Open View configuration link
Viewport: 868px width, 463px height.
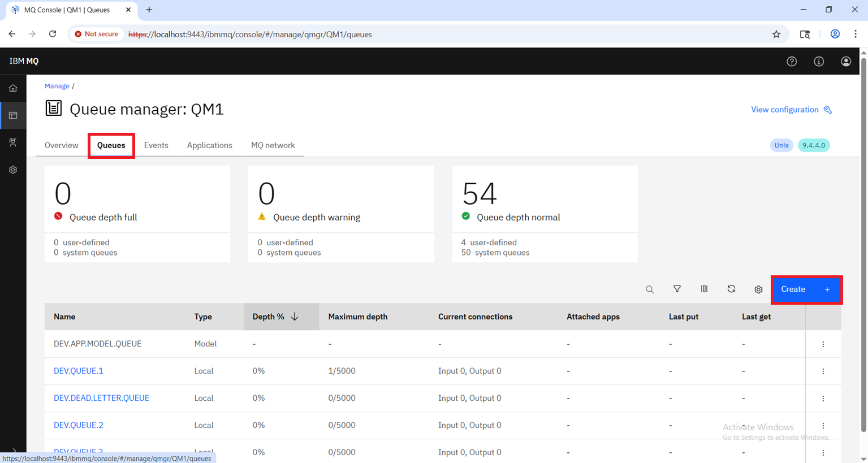click(791, 110)
